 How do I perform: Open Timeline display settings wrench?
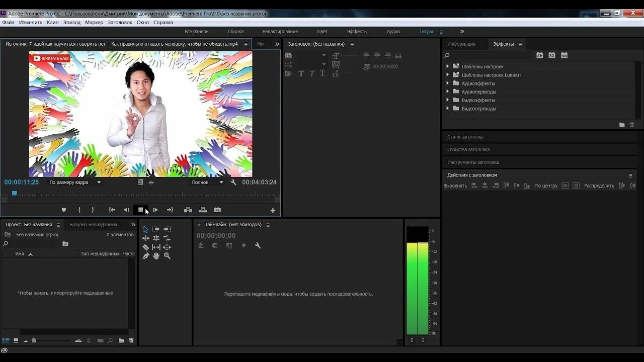click(x=258, y=246)
